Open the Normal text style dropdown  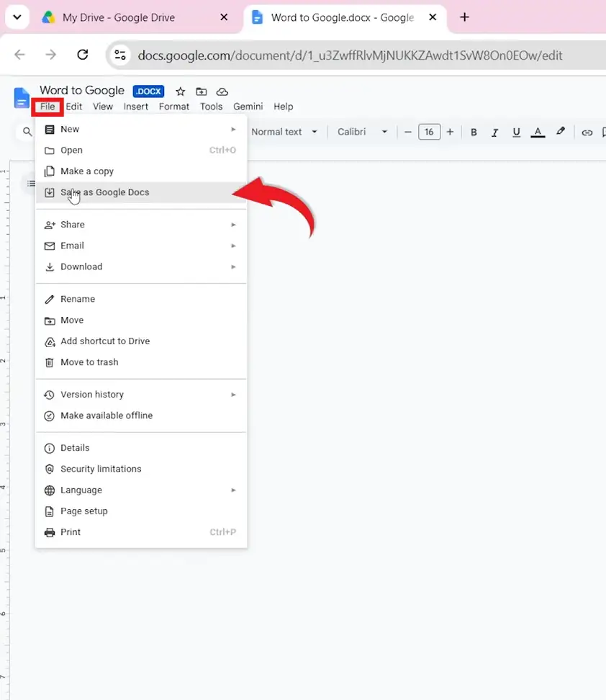click(x=284, y=132)
